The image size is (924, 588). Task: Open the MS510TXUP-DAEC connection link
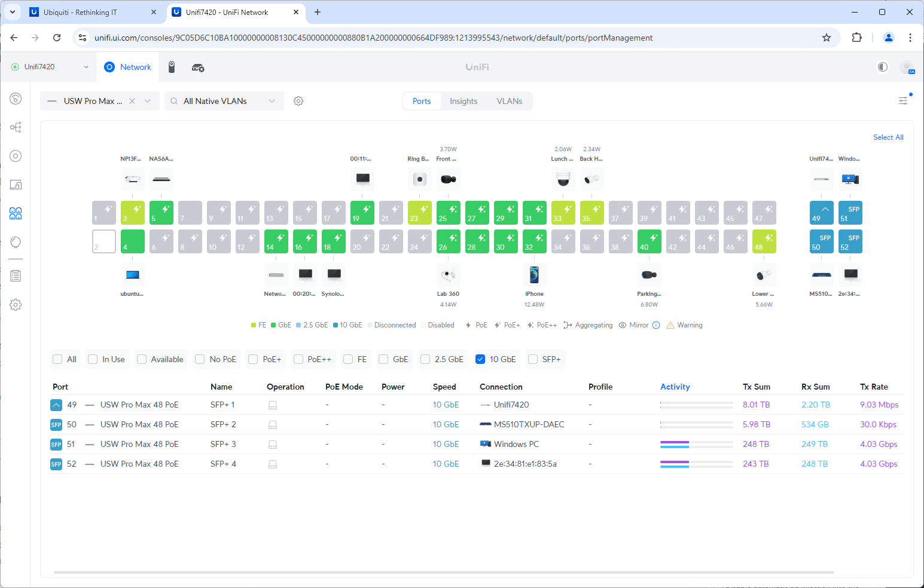point(529,424)
